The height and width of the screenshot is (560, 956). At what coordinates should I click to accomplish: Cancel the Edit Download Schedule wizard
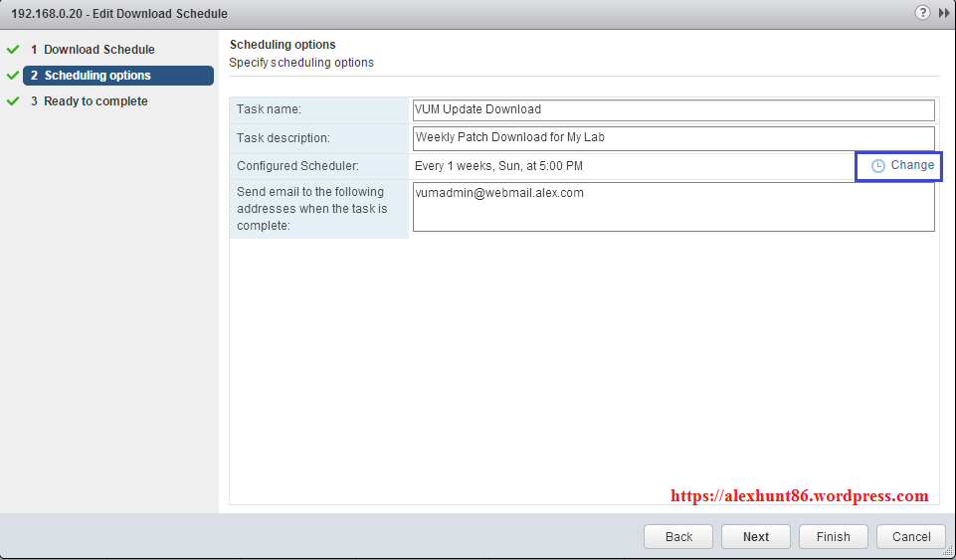point(910,537)
